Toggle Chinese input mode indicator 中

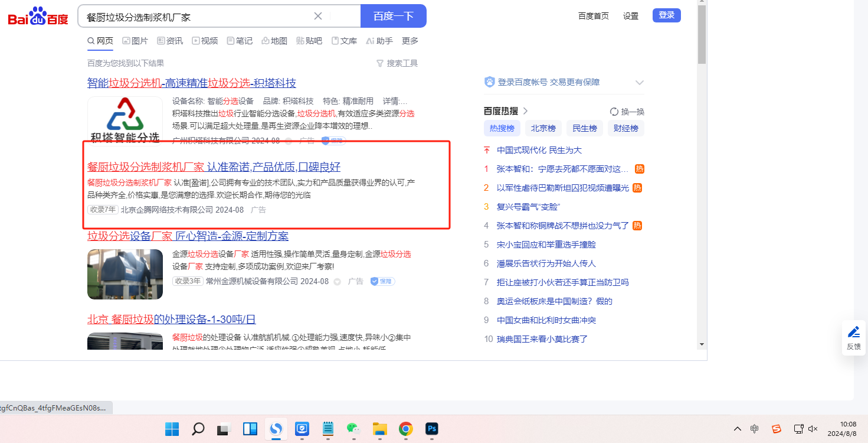click(755, 429)
